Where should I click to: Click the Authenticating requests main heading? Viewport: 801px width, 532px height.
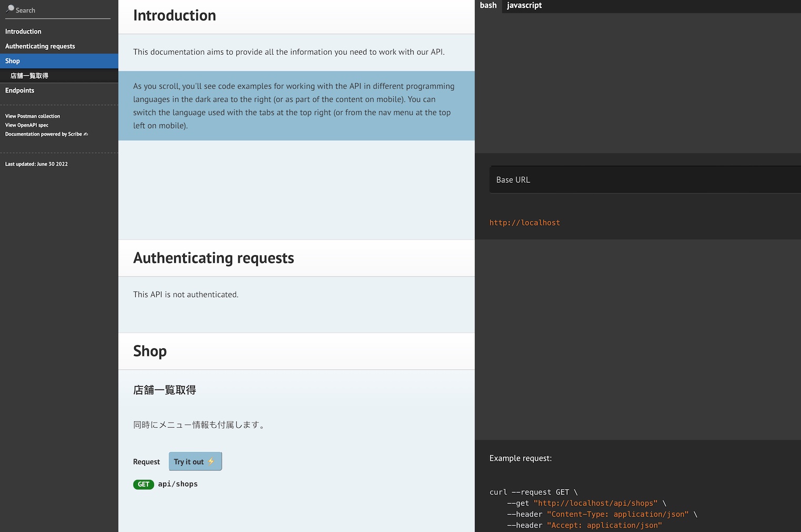coord(214,258)
